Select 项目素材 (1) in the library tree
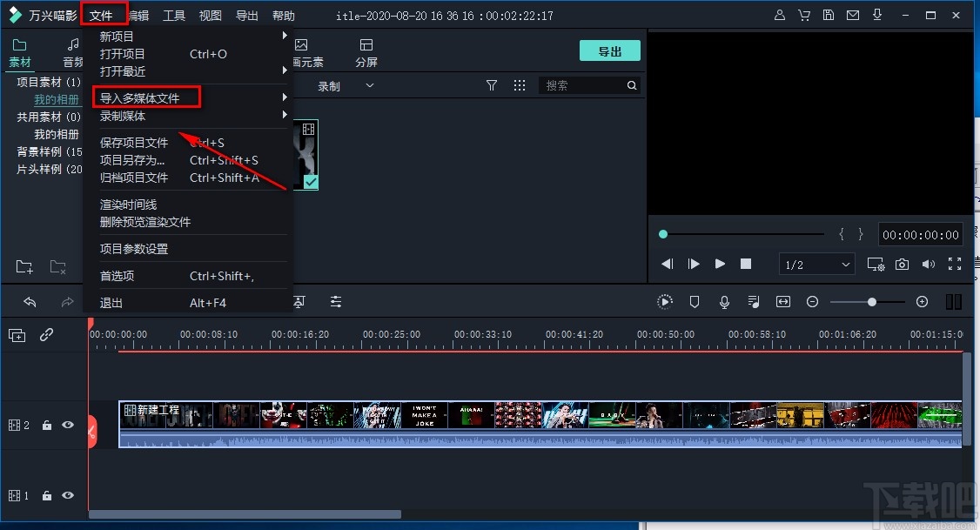The height and width of the screenshot is (530, 980). point(49,82)
